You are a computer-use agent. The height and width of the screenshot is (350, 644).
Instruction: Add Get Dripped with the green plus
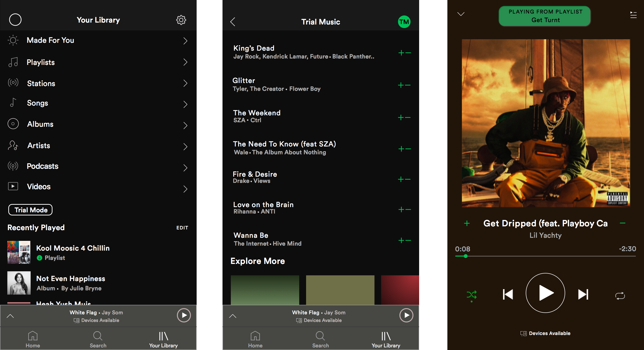467,223
